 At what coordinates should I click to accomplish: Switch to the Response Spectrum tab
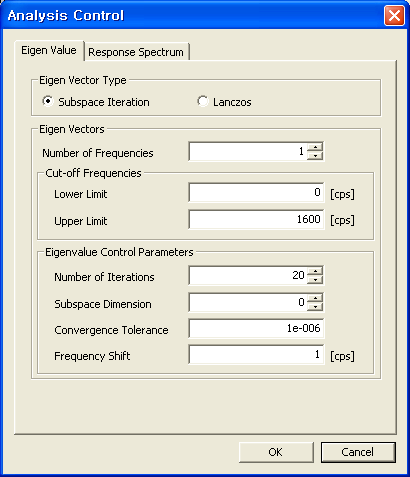[136, 52]
